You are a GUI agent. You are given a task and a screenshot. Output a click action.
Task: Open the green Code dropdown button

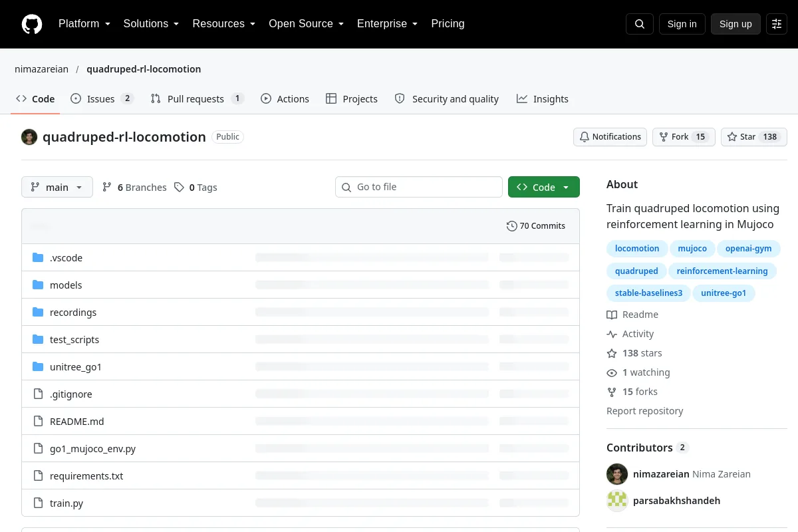point(544,188)
